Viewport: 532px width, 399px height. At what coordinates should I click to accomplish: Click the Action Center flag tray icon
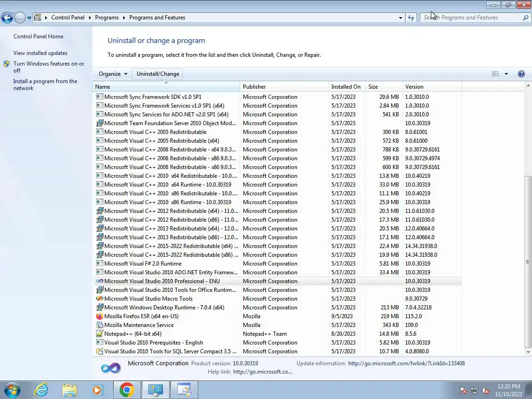(463, 391)
